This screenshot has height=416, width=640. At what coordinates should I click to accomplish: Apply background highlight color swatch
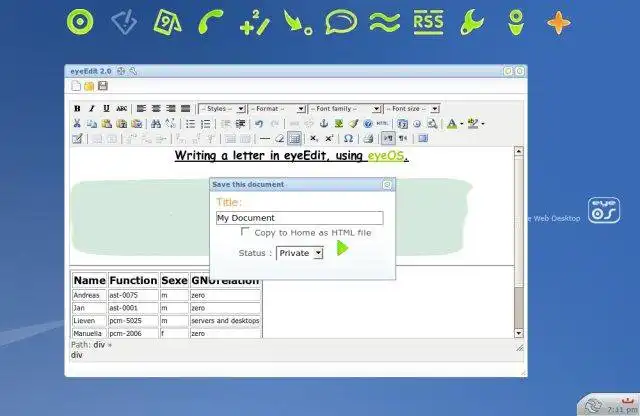coord(473,123)
